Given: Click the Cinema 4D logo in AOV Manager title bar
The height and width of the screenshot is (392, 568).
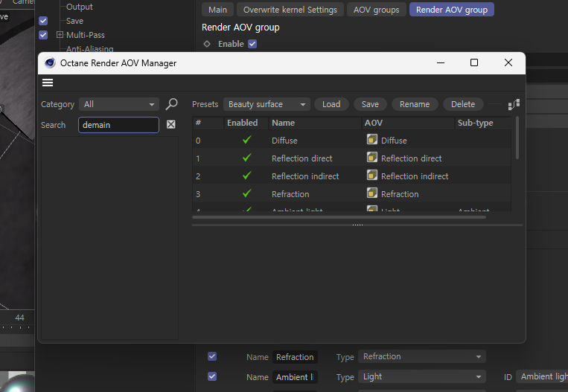Looking at the screenshot, I should [x=50, y=63].
